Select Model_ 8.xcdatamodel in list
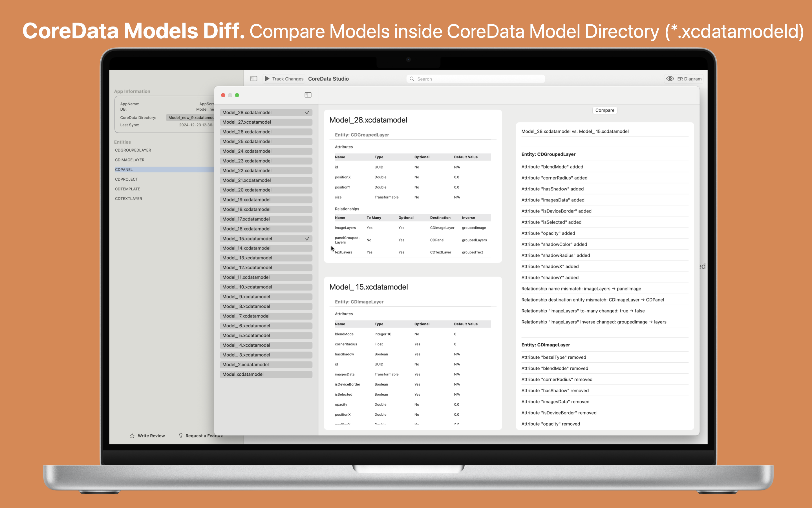 pos(266,306)
